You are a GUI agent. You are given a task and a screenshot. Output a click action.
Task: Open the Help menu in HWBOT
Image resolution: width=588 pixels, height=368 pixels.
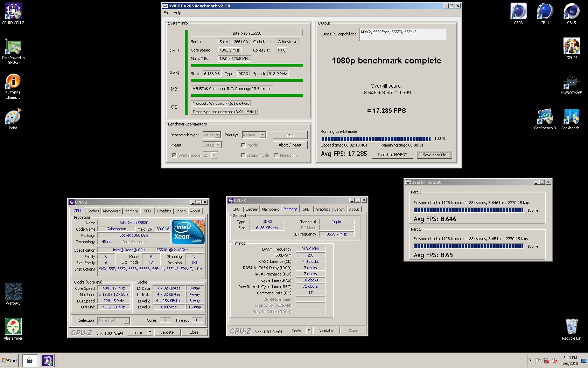pyautogui.click(x=177, y=13)
